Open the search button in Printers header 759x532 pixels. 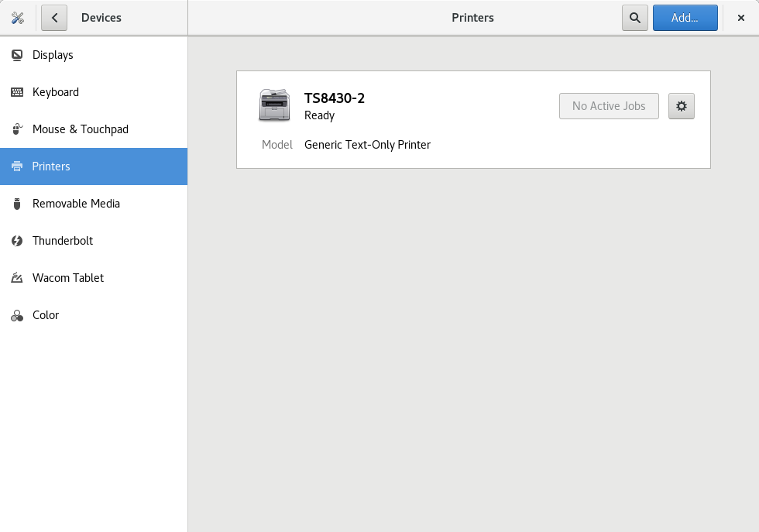coord(634,18)
